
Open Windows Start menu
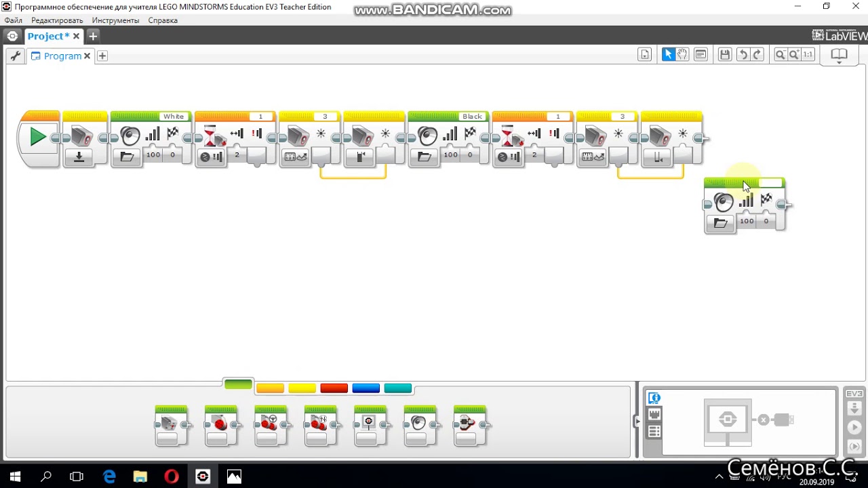(x=15, y=477)
